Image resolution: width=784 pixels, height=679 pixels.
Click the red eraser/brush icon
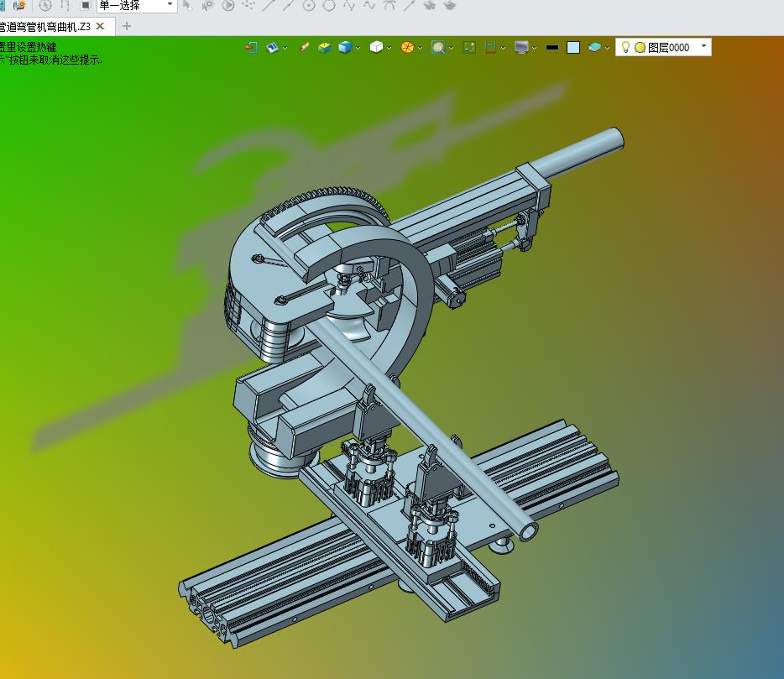[x=304, y=48]
